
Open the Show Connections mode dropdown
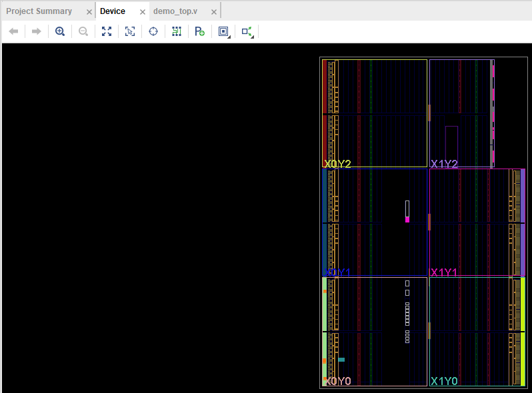(247, 31)
